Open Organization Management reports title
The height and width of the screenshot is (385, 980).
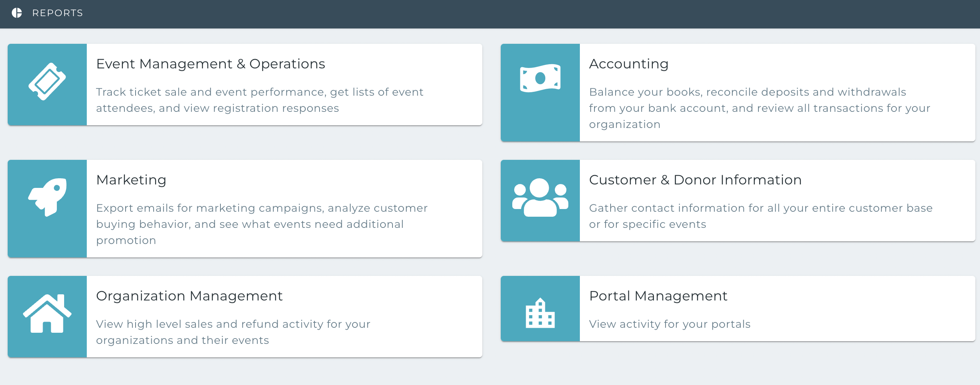click(189, 296)
